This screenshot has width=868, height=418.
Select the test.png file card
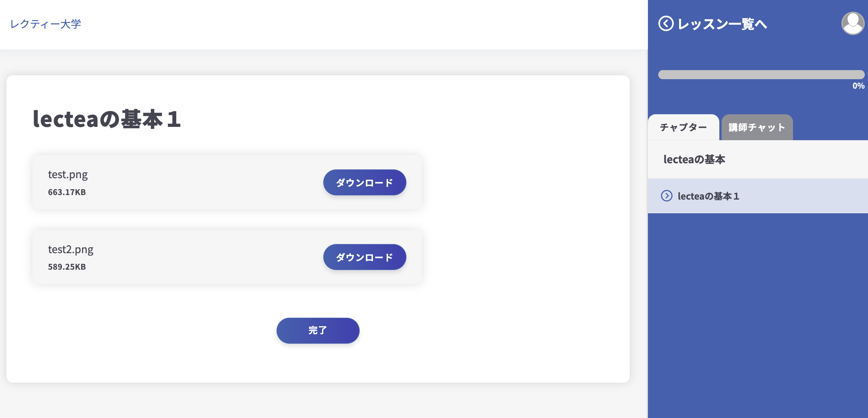coord(227,182)
